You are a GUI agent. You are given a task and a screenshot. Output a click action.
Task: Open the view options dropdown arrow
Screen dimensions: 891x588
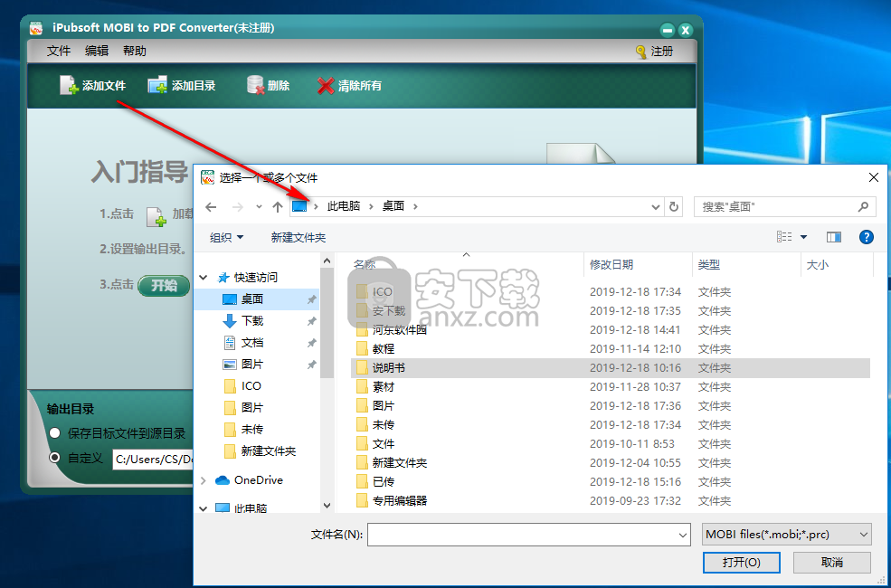(x=803, y=237)
